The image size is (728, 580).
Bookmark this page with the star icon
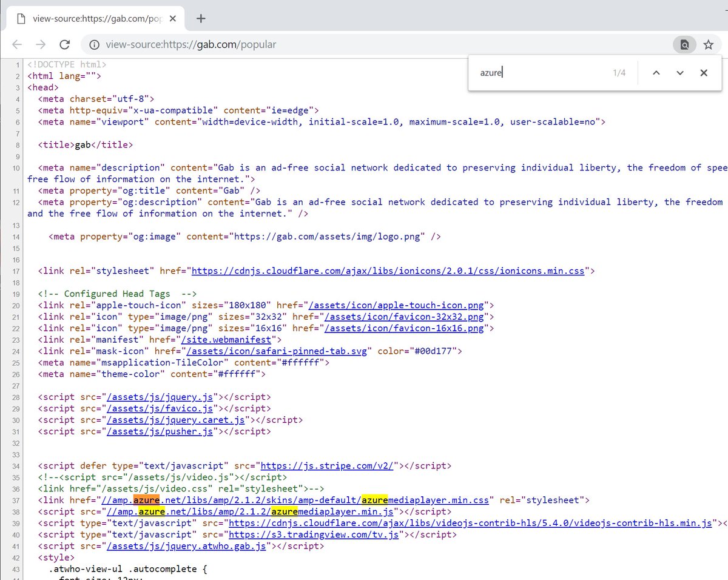click(708, 44)
